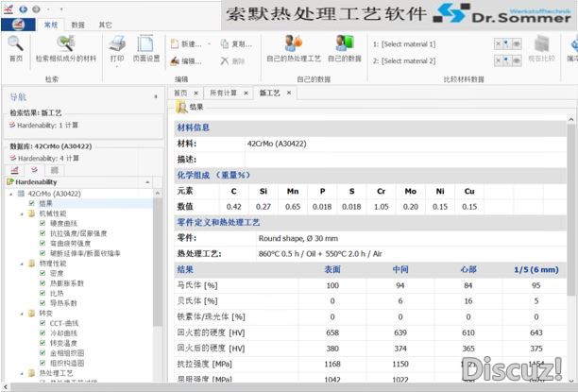Open the blue application menu button

point(19,25)
